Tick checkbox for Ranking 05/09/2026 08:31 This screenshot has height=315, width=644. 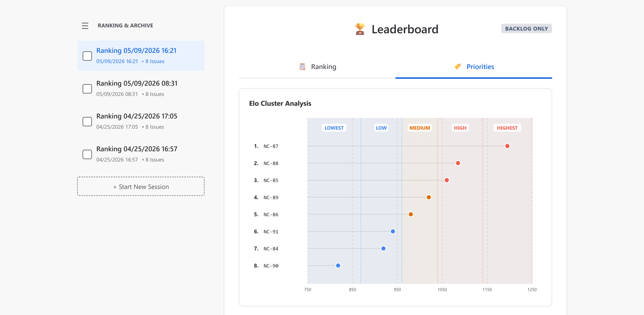pos(87,89)
